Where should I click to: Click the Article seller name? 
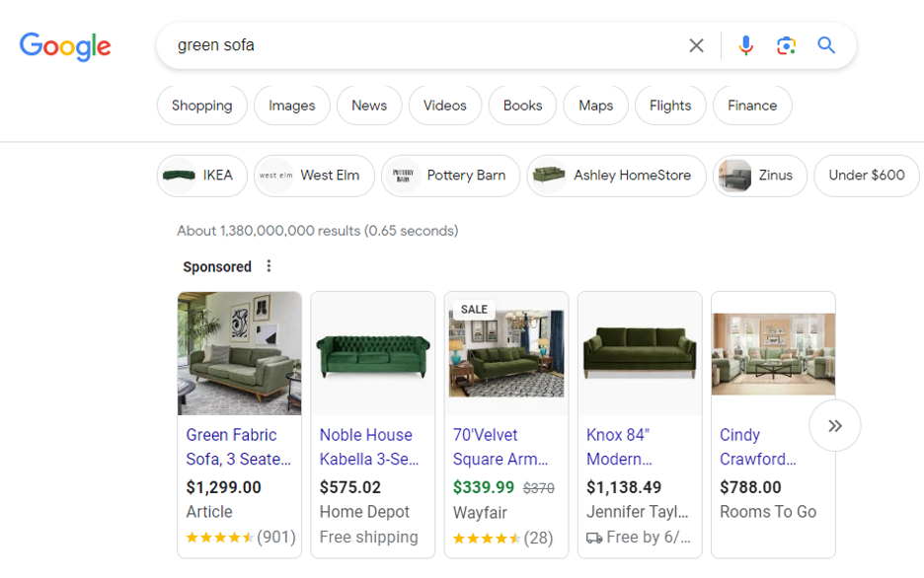pos(209,512)
